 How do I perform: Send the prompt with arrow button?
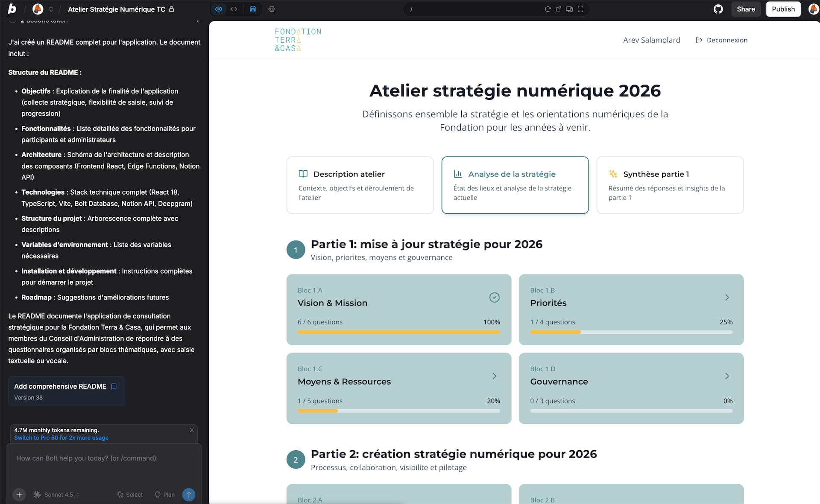(x=189, y=495)
